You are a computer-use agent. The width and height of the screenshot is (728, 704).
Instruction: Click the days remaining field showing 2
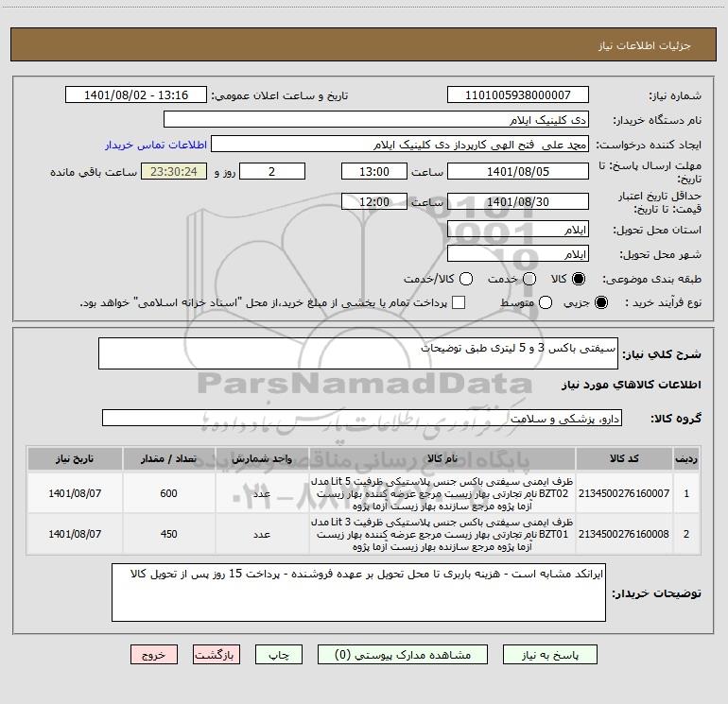pyautogui.click(x=272, y=171)
